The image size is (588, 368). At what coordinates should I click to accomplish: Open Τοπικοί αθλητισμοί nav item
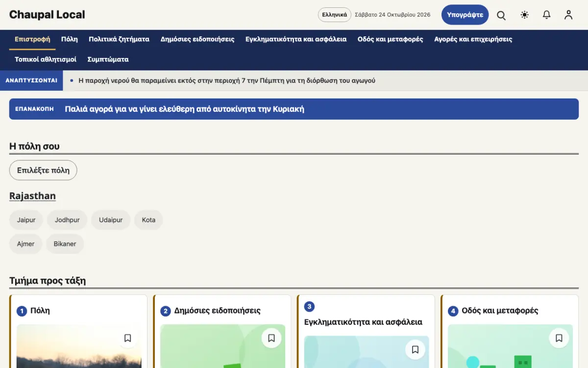click(x=46, y=59)
